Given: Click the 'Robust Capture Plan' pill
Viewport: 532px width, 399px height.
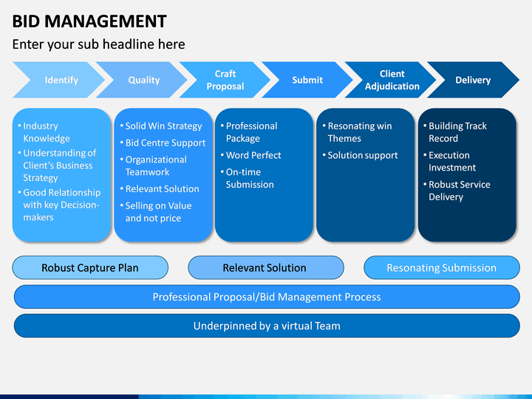Looking at the screenshot, I should (x=90, y=267).
